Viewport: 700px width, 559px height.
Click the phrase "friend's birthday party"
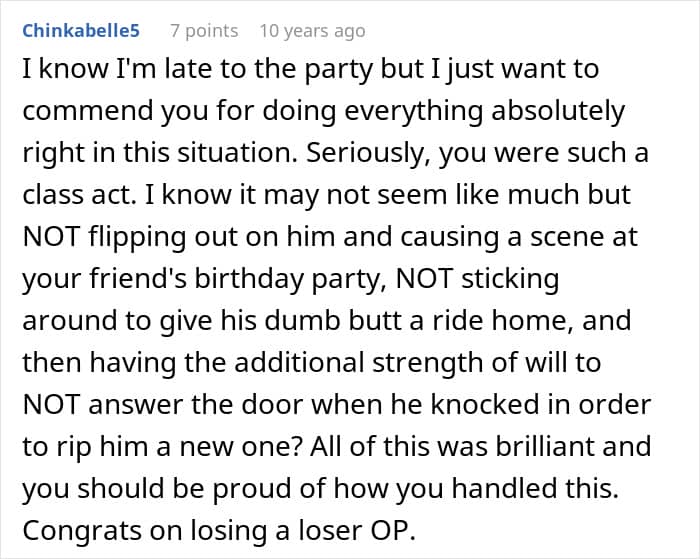[x=207, y=278]
